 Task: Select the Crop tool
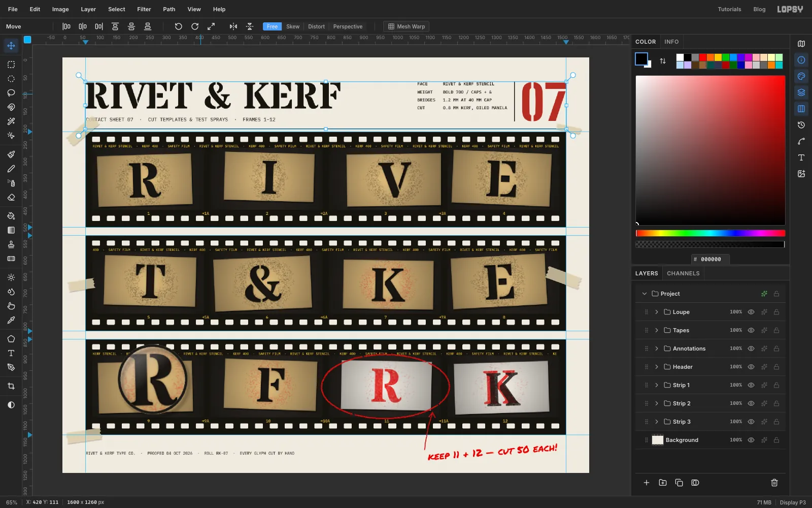11,386
